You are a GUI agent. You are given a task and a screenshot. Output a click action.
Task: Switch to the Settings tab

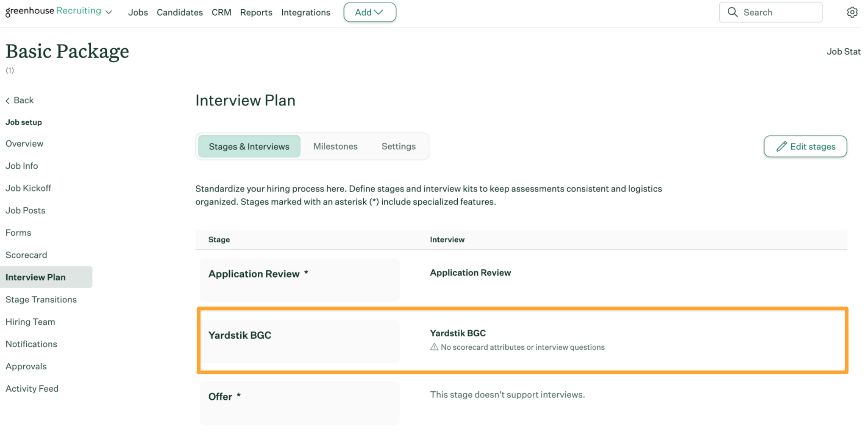[398, 146]
